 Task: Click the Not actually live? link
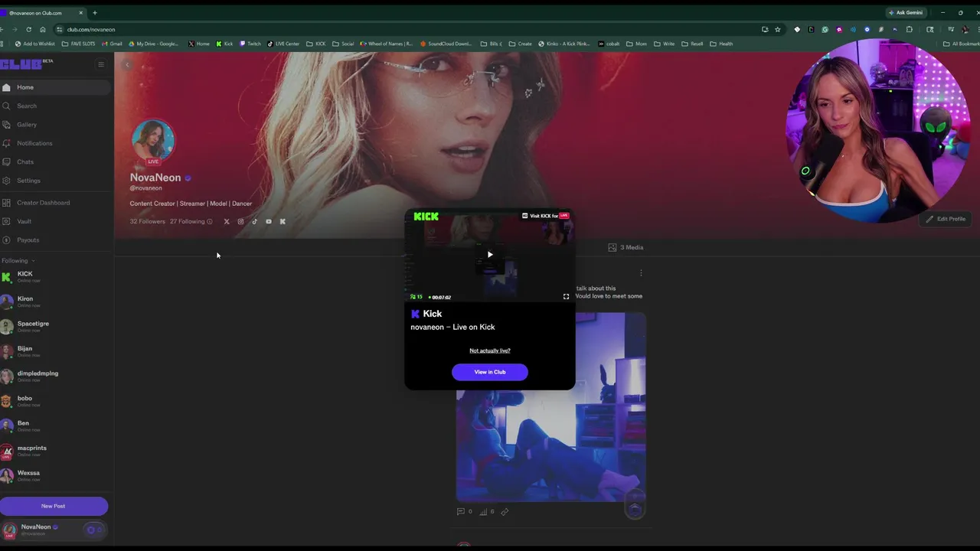point(490,350)
